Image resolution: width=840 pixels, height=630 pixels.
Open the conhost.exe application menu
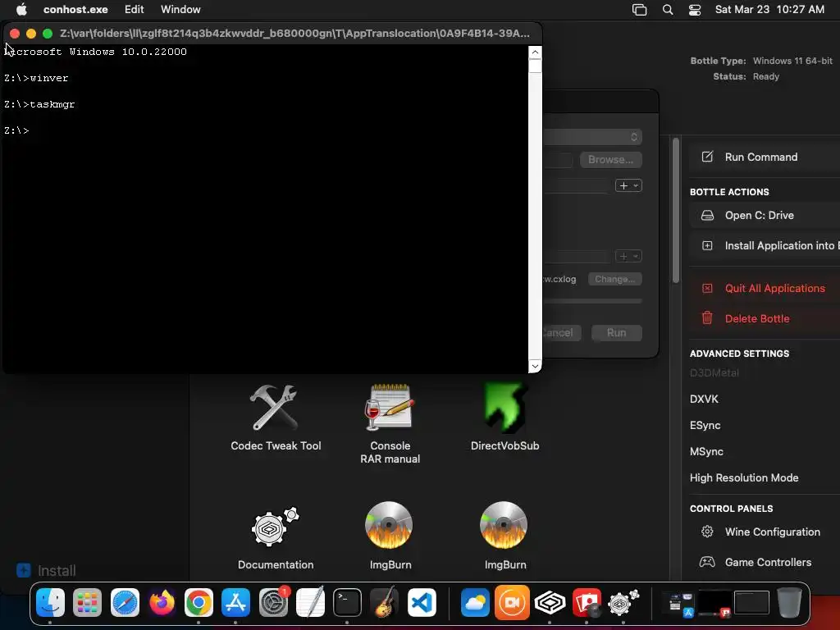point(75,10)
